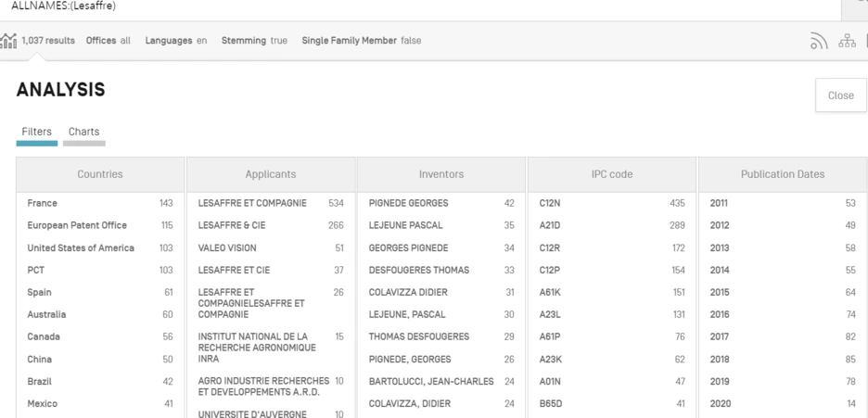The height and width of the screenshot is (418, 868).
Task: Click the Publication Dates column header
Action: tap(783, 174)
